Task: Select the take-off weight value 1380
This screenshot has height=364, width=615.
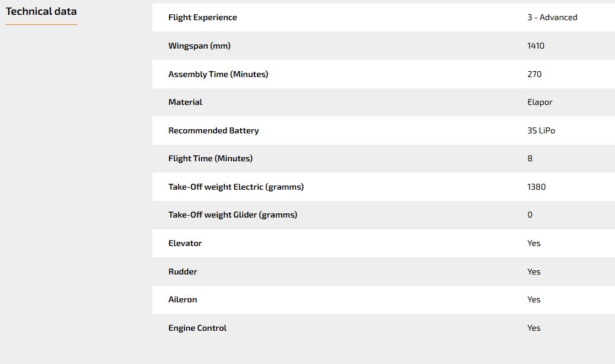Action: [536, 187]
